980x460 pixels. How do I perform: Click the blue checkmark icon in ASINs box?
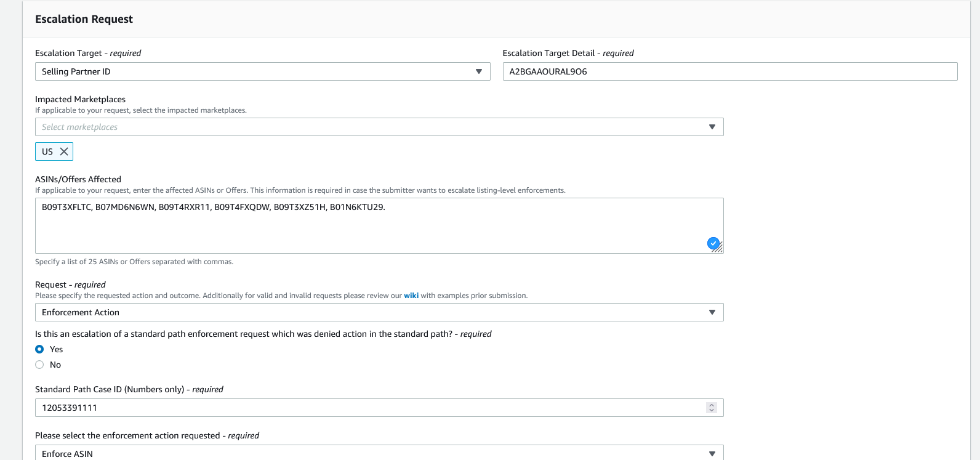tap(713, 243)
